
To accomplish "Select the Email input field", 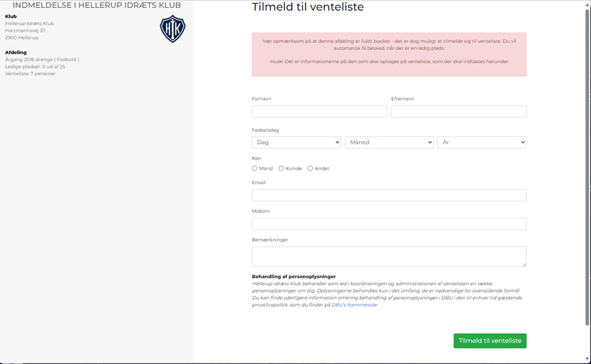I will tap(389, 195).
